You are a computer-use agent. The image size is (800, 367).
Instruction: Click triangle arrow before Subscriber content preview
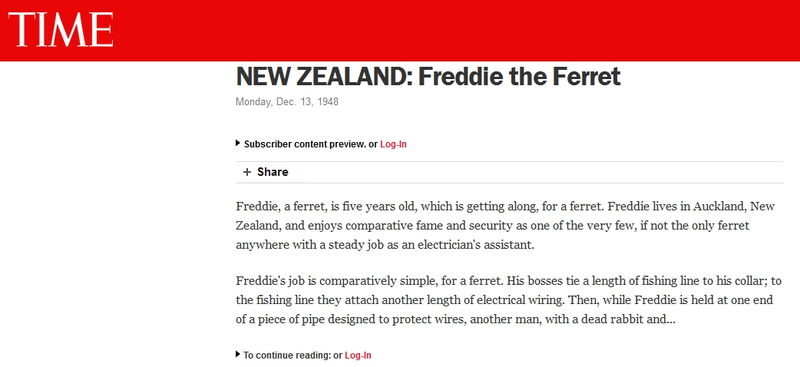[238, 143]
